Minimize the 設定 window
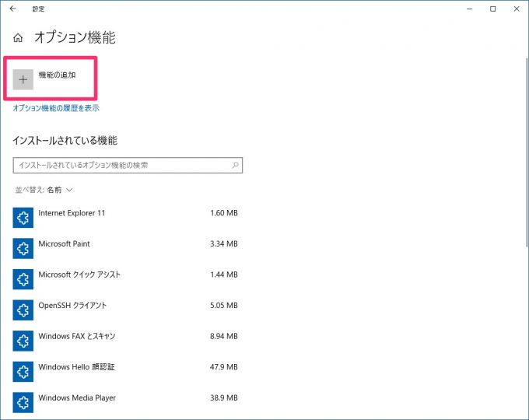Screen dimensions: 529x420 tap(469, 9)
